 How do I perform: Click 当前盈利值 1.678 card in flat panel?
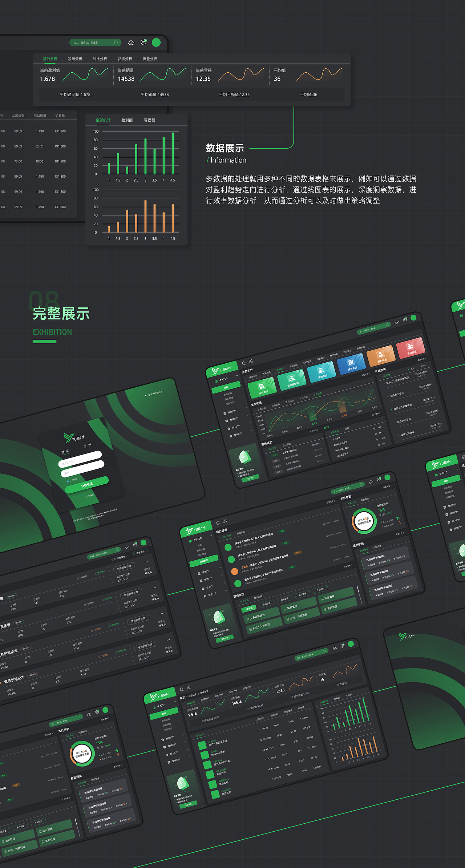[x=74, y=75]
